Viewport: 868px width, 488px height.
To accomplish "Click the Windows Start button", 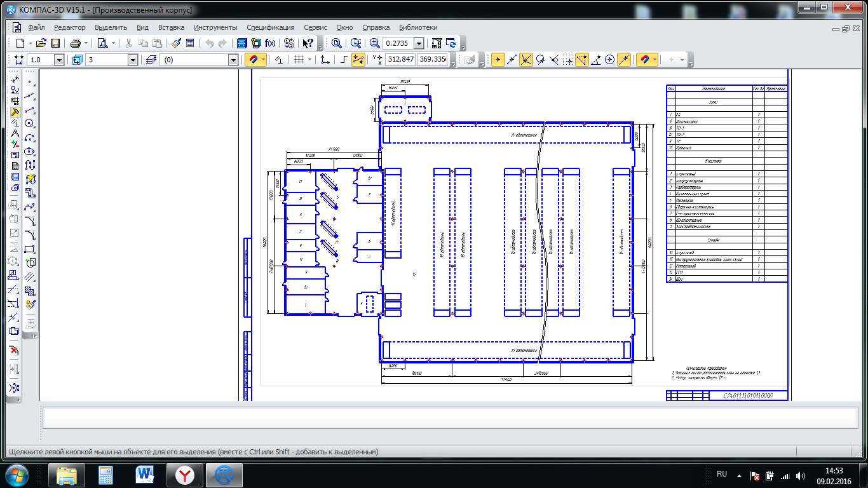I will (x=16, y=475).
